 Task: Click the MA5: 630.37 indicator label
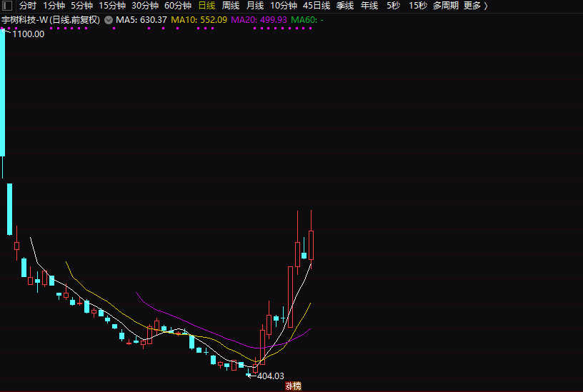(x=141, y=20)
